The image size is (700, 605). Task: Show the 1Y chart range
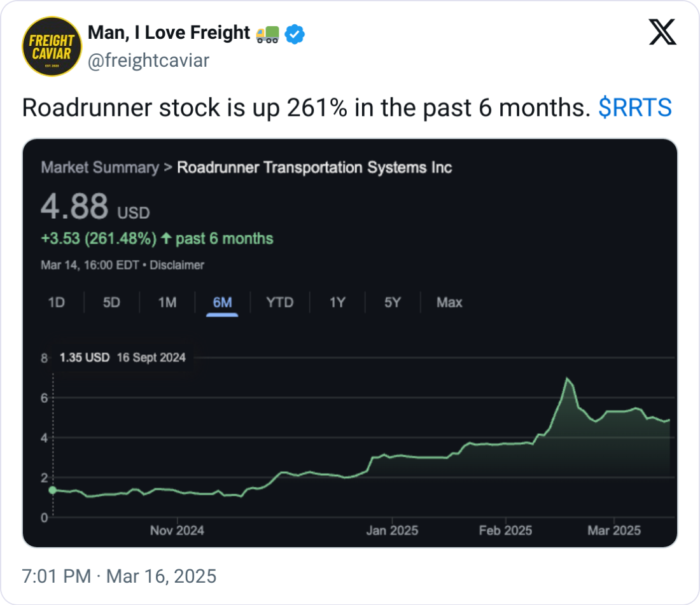point(337,303)
